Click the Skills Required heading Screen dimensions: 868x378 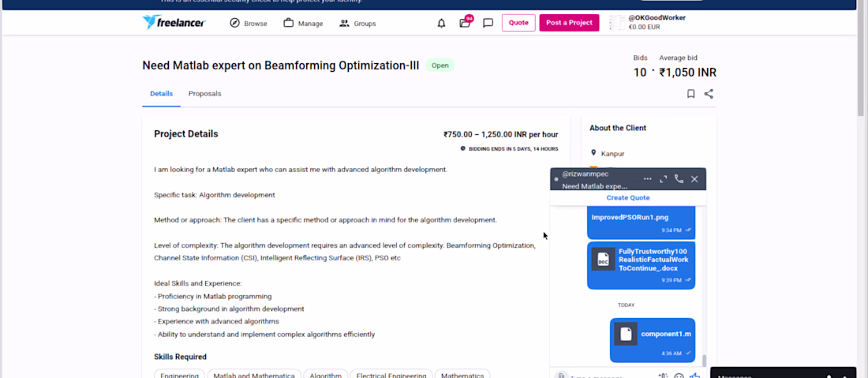tap(180, 357)
